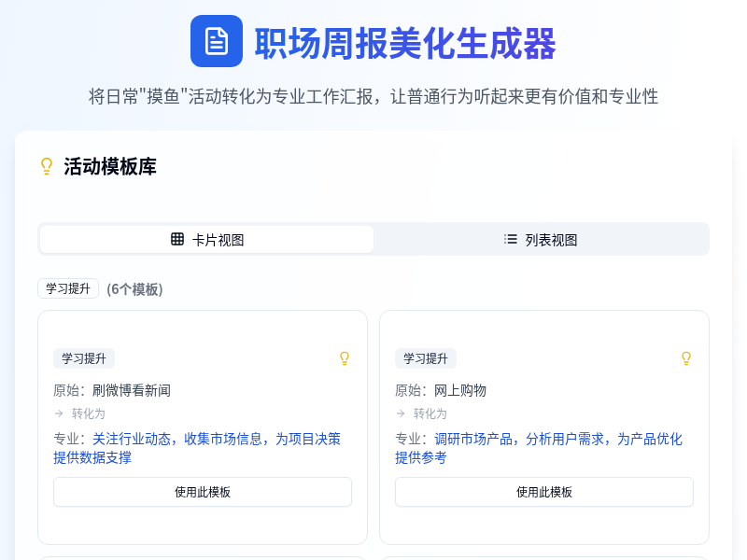The image size is (747, 560).
Task: Click lightbulb icon on 网上购物 card
Action: pyautogui.click(x=686, y=358)
